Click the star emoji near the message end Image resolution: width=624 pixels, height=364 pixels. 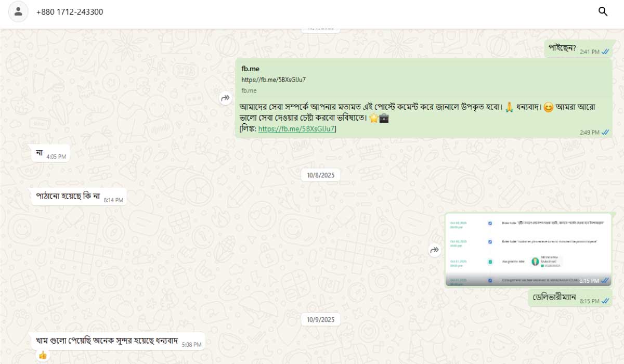(x=373, y=118)
